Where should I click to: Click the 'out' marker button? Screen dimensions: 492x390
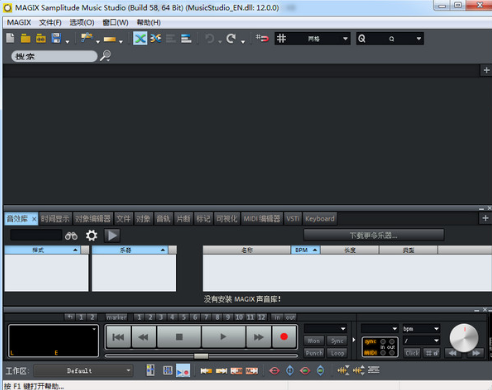click(290, 317)
